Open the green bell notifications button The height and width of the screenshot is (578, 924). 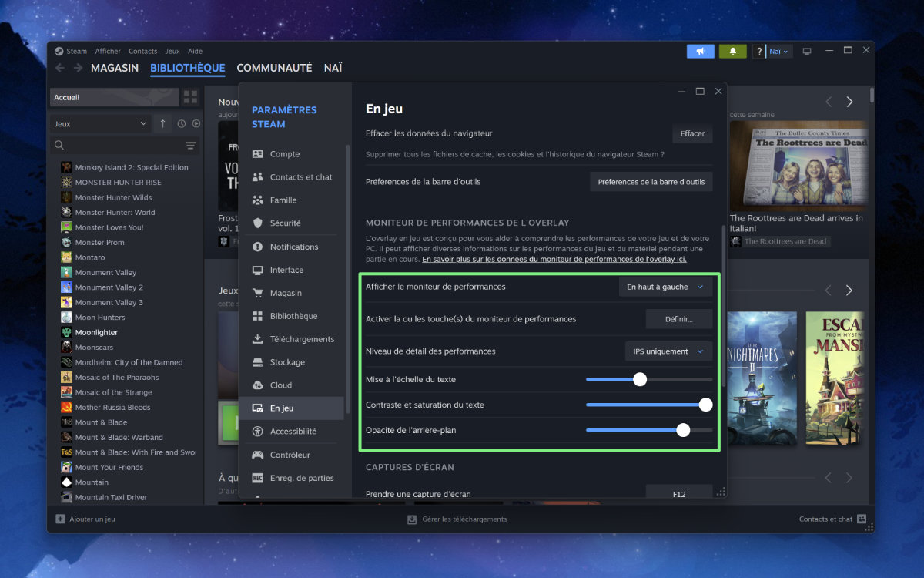pyautogui.click(x=732, y=51)
